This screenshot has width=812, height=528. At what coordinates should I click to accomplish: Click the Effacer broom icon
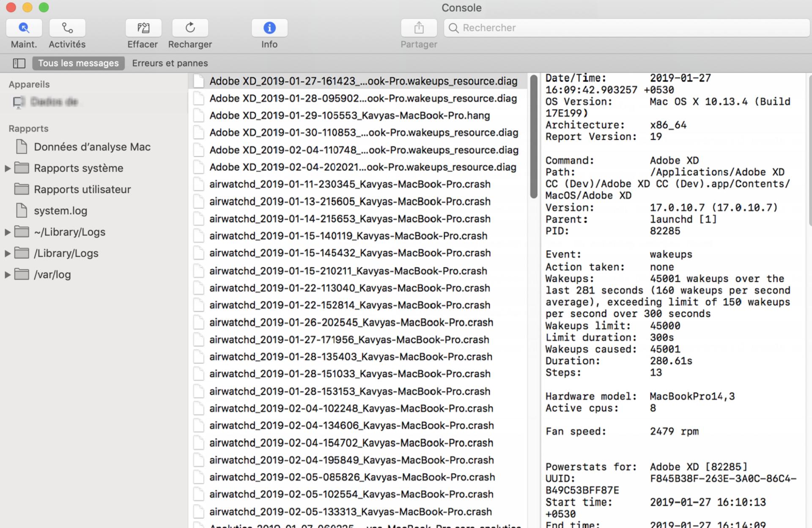[x=143, y=27]
